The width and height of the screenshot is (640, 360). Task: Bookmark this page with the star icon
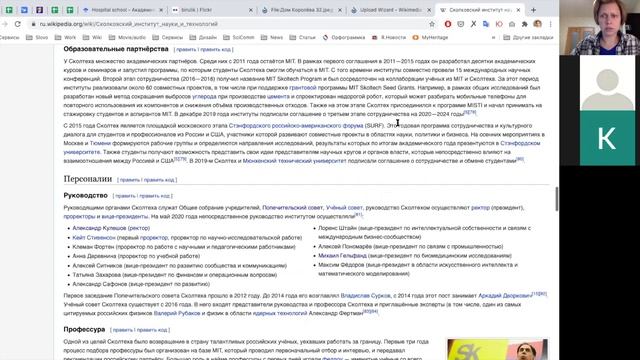pos(432,24)
